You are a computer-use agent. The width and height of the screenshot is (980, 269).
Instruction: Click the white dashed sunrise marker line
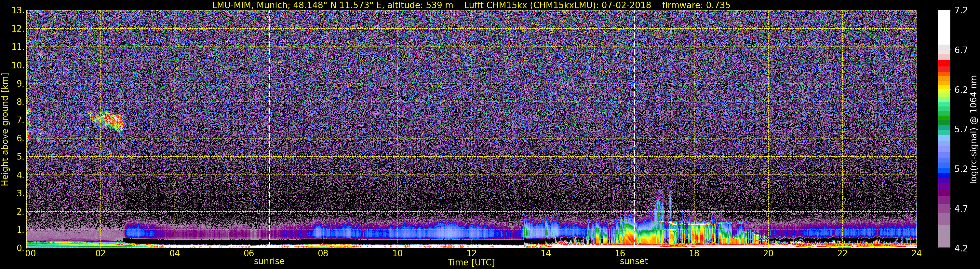click(x=269, y=129)
